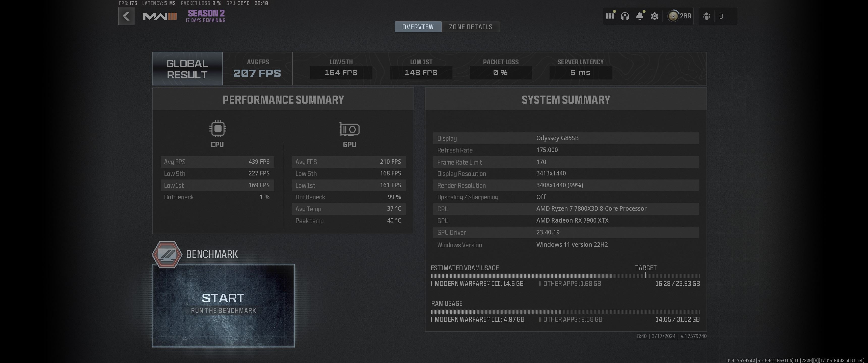Click the Estimated VRAM Usage bar
This screenshot has width=868, height=363.
[x=565, y=276]
